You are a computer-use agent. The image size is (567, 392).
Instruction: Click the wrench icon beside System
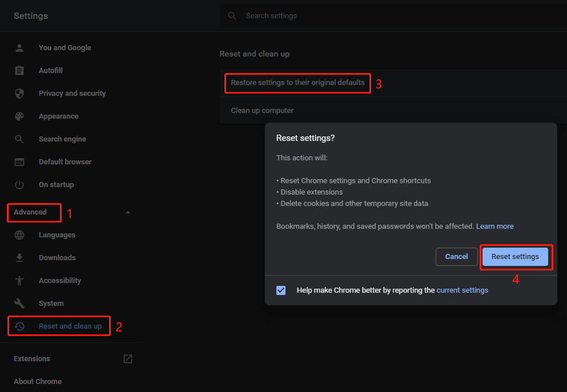19,303
